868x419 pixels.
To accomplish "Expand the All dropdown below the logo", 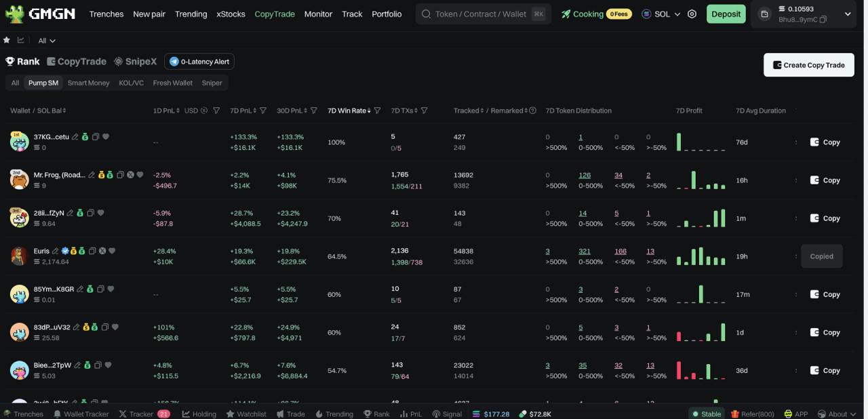I will pos(47,41).
